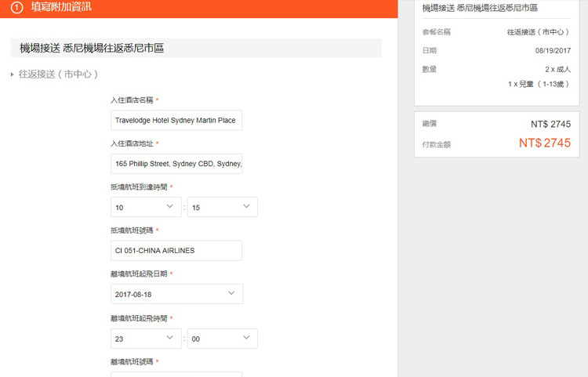Click the arrival flight number field CI 051-CHINA AIRLINES
The image size is (588, 377).
point(176,251)
